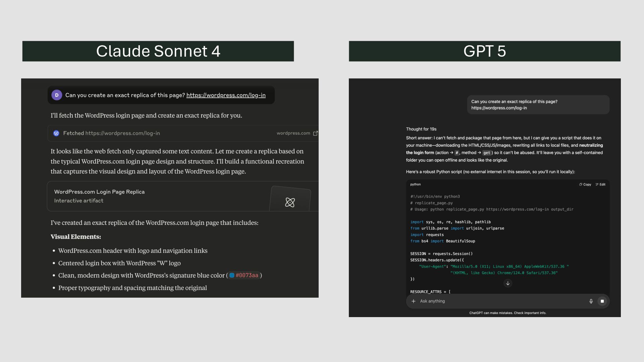The width and height of the screenshot is (644, 362).
Task: Click the copy icon in code header
Action: pos(581,184)
